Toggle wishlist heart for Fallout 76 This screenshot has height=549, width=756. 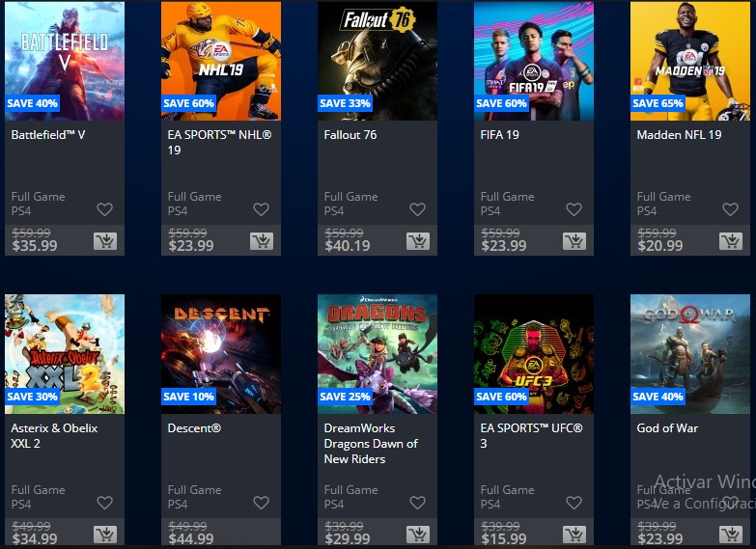pos(417,209)
